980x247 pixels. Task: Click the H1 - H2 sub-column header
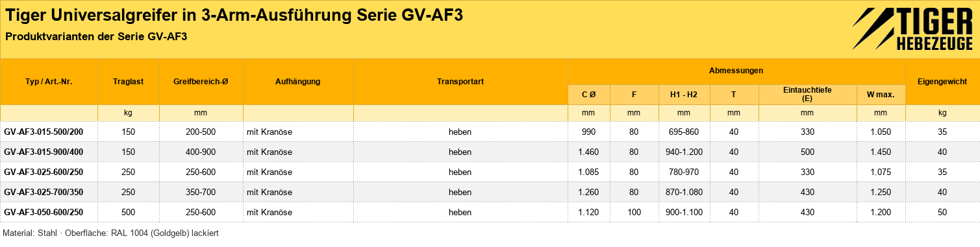click(x=683, y=95)
